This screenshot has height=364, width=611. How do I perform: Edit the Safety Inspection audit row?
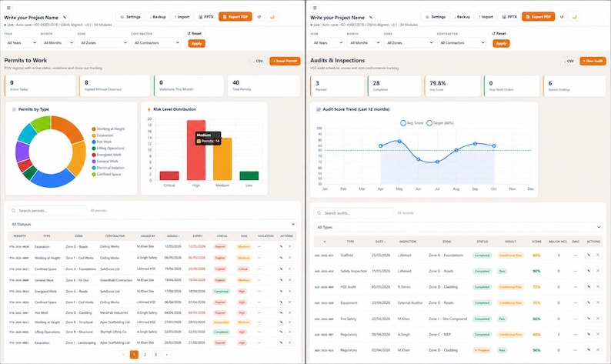tap(589, 271)
